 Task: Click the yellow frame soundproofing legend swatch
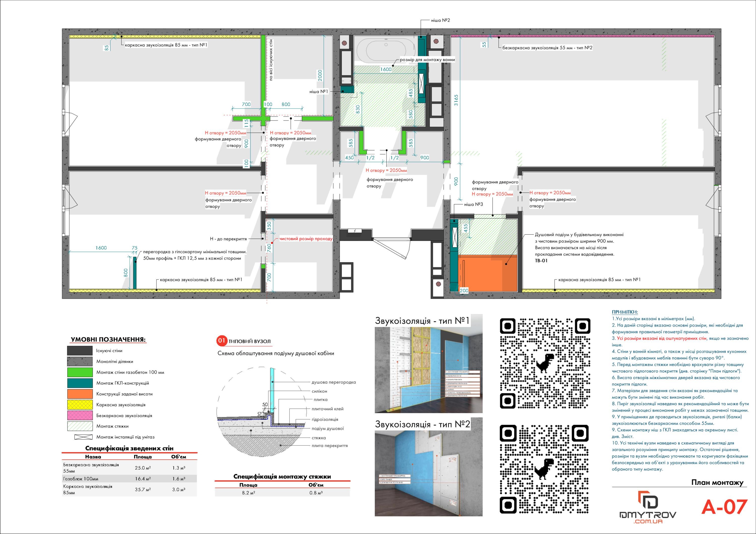pos(80,404)
